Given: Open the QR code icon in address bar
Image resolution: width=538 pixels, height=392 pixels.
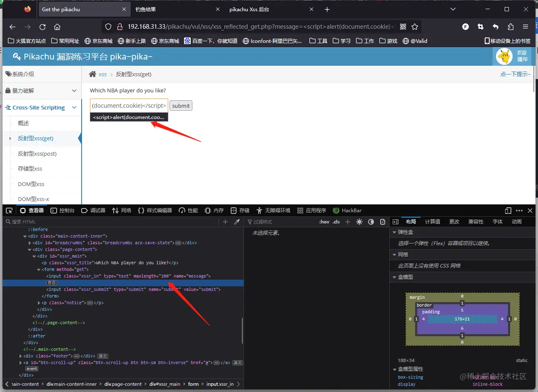Looking at the screenshot, I should (403, 27).
